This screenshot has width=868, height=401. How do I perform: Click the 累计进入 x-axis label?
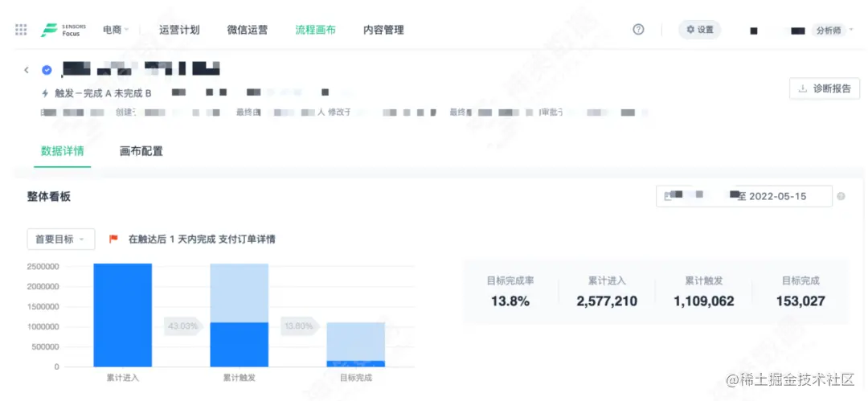[x=123, y=378]
